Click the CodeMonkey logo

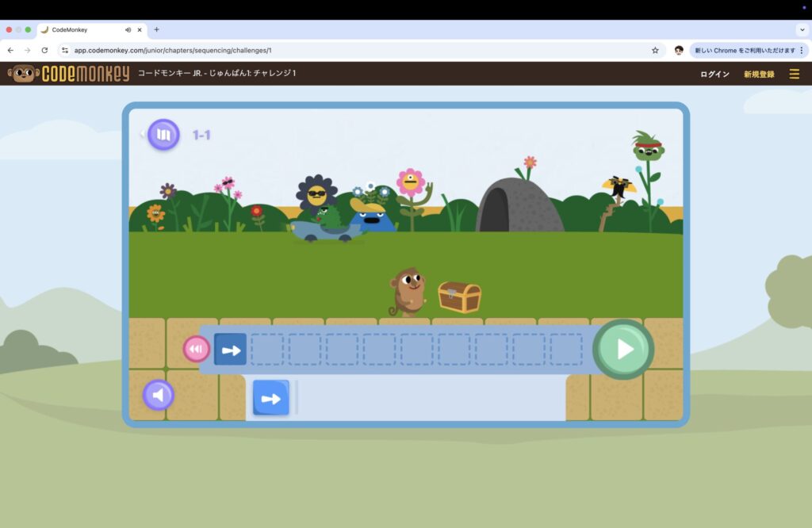coord(68,74)
